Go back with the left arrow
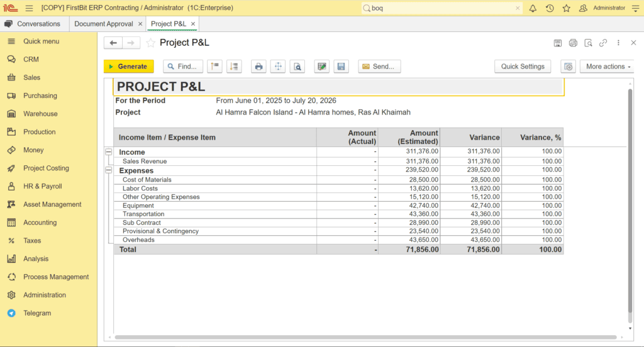This screenshot has height=347, width=644. tap(113, 43)
